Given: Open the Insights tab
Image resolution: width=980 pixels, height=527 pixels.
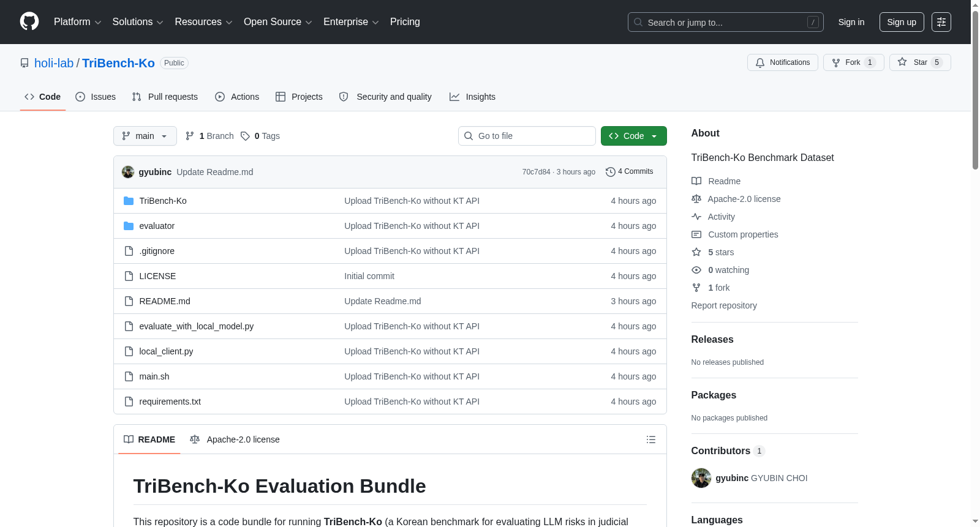Looking at the screenshot, I should (x=472, y=97).
